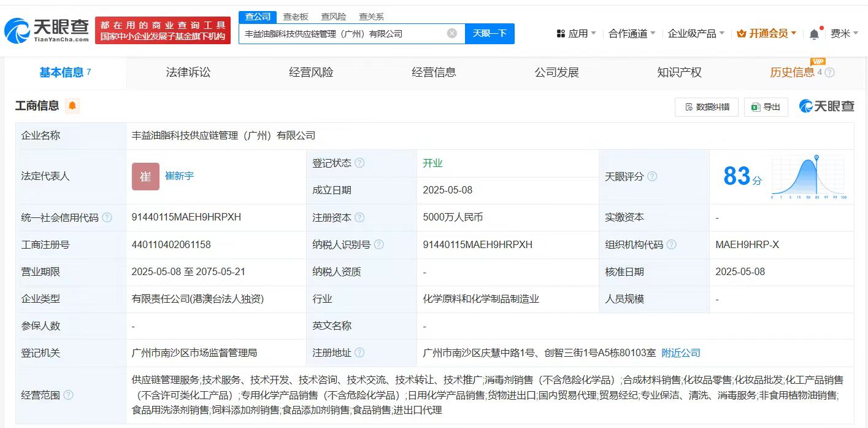The image size is (868, 428).
Task: Click the help icon beside 纳税人识别号
Action: (x=379, y=244)
